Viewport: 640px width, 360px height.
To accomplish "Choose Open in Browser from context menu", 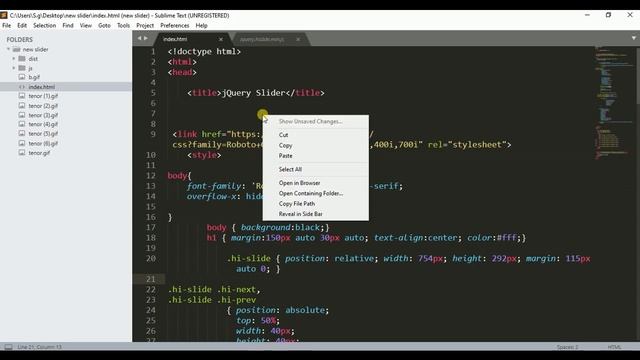I will click(299, 183).
